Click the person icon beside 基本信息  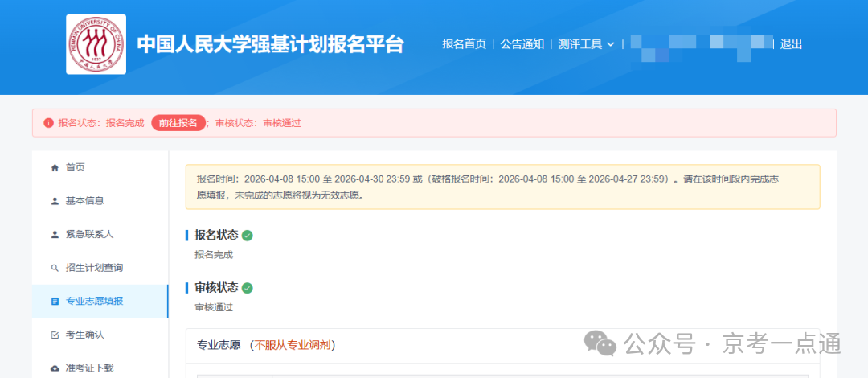point(55,201)
